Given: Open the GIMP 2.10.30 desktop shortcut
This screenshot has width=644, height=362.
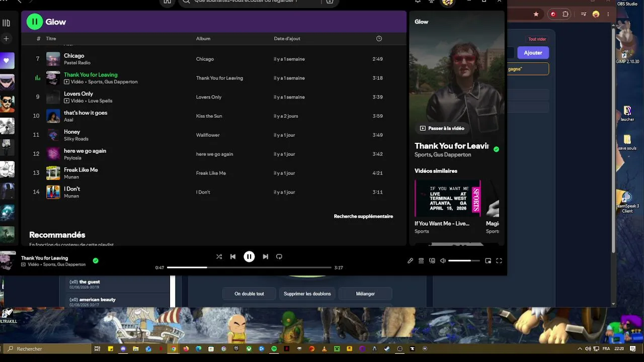Looking at the screenshot, I should point(627,54).
